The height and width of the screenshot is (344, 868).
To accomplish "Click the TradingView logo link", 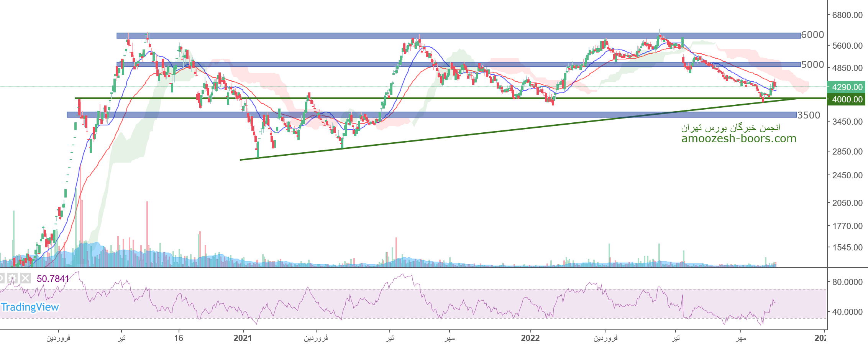I will [30, 307].
